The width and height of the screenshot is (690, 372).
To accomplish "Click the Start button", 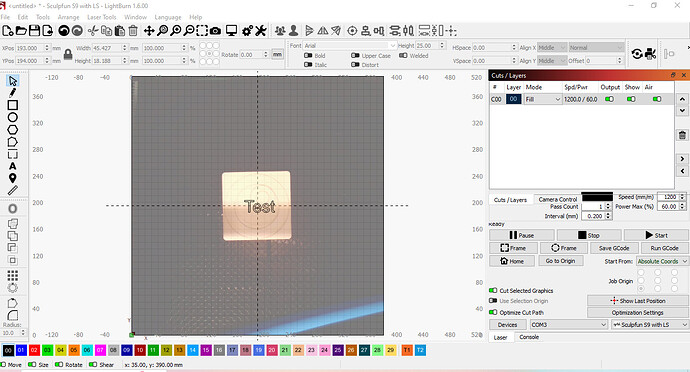I will pyautogui.click(x=656, y=235).
